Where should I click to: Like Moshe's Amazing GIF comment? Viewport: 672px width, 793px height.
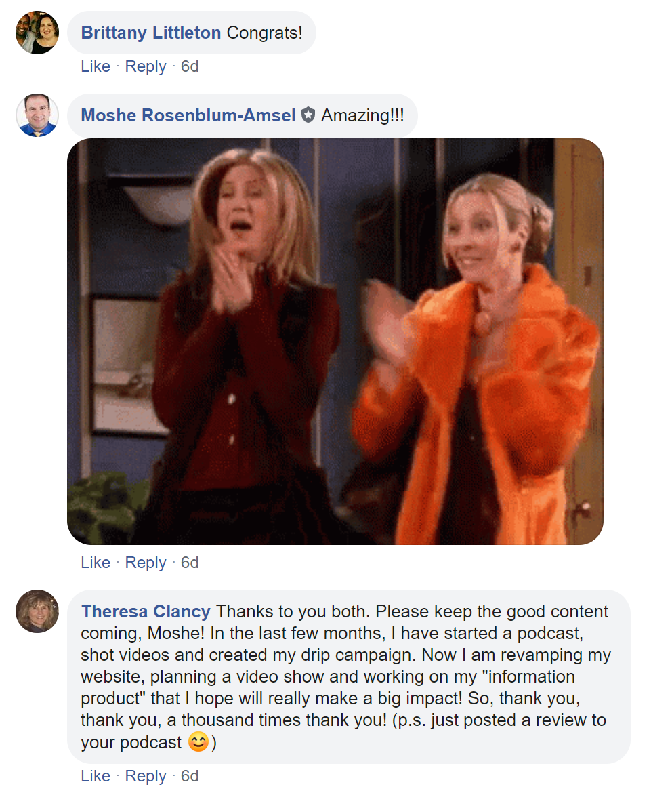point(96,563)
